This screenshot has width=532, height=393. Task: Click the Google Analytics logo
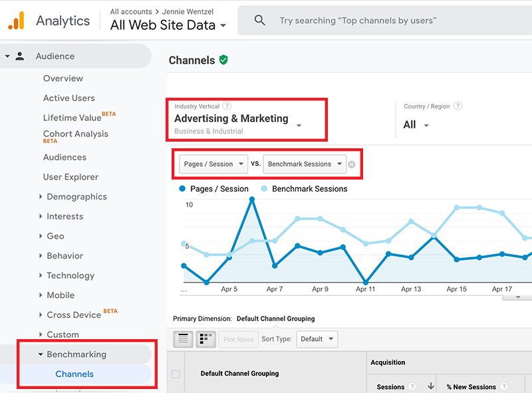pos(16,21)
